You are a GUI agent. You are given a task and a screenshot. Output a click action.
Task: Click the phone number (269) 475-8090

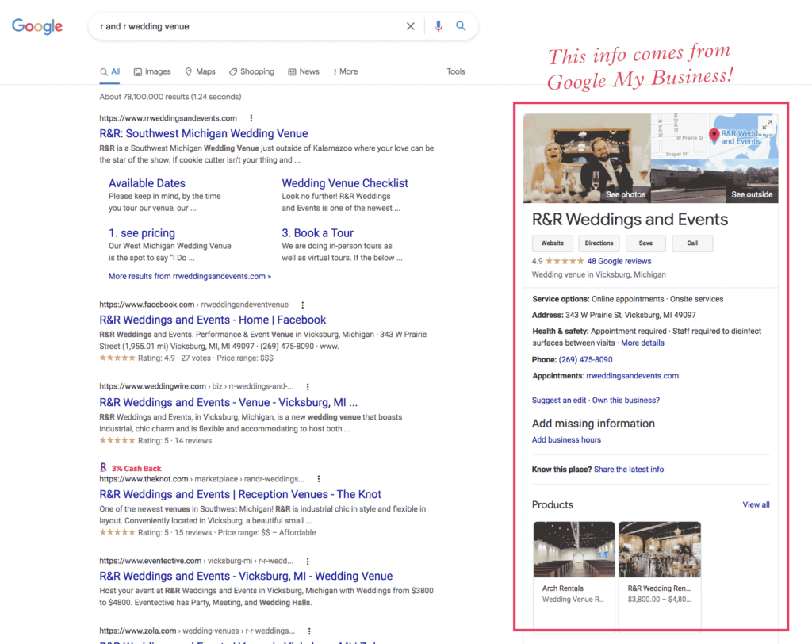point(585,359)
